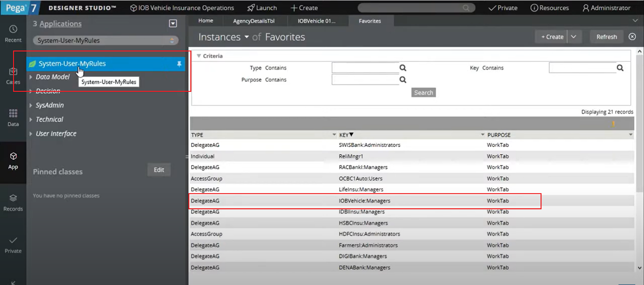This screenshot has width=644, height=285.
Task: Open the DENABank:Managers row
Action: tap(411, 267)
